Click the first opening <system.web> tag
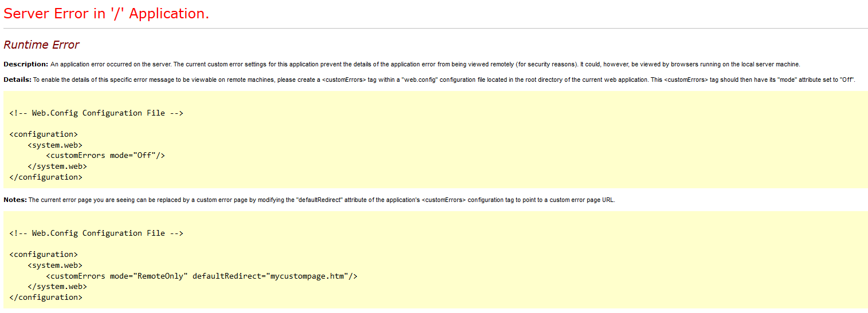 click(x=55, y=145)
